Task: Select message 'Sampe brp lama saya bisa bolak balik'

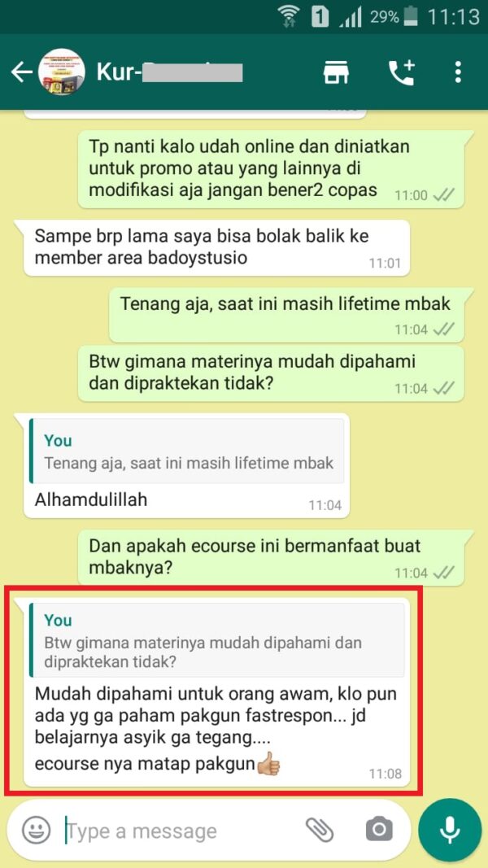Action: [x=216, y=247]
